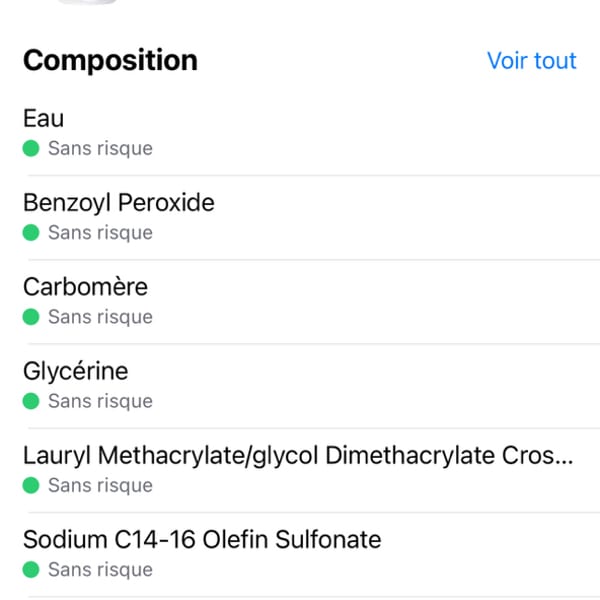Tap the green dot under Sodium C14-16 Olefin Sulfonate

click(x=31, y=569)
